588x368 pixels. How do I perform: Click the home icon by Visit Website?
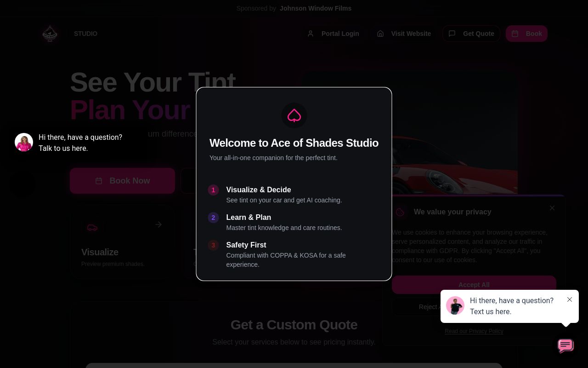pos(380,34)
